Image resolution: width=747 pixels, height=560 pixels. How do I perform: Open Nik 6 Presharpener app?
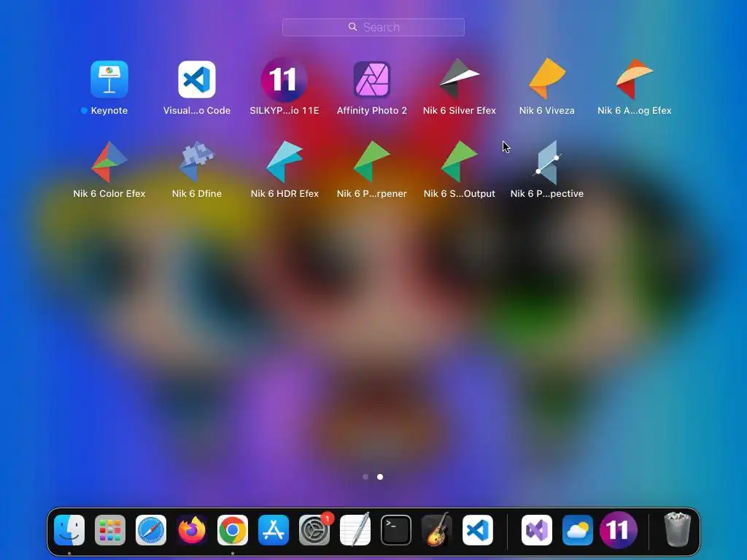(372, 162)
